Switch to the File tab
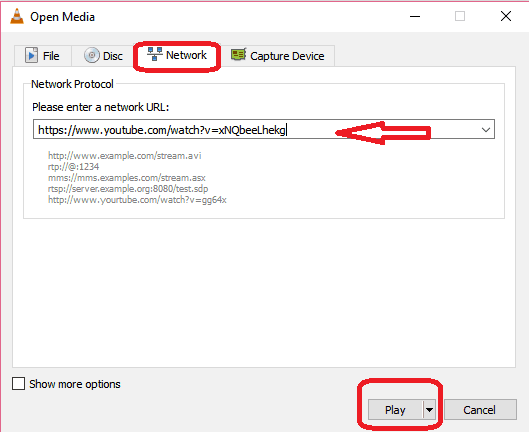This screenshot has height=432, width=529. click(43, 55)
